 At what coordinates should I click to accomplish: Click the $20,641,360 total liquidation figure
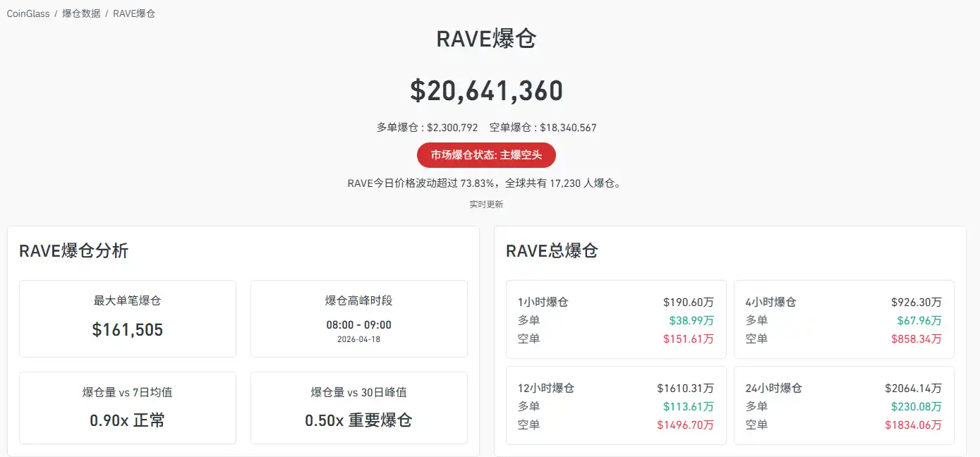[486, 91]
